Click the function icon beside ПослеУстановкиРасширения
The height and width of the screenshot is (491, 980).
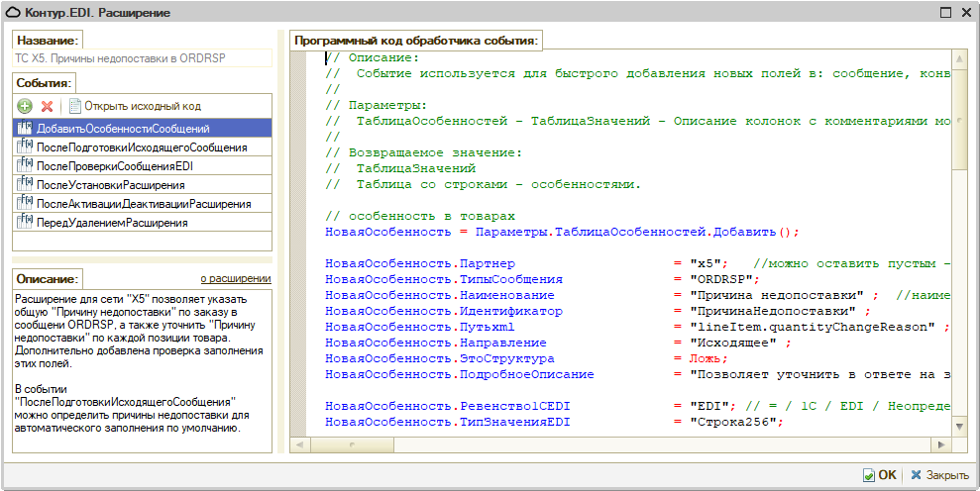[x=26, y=185]
